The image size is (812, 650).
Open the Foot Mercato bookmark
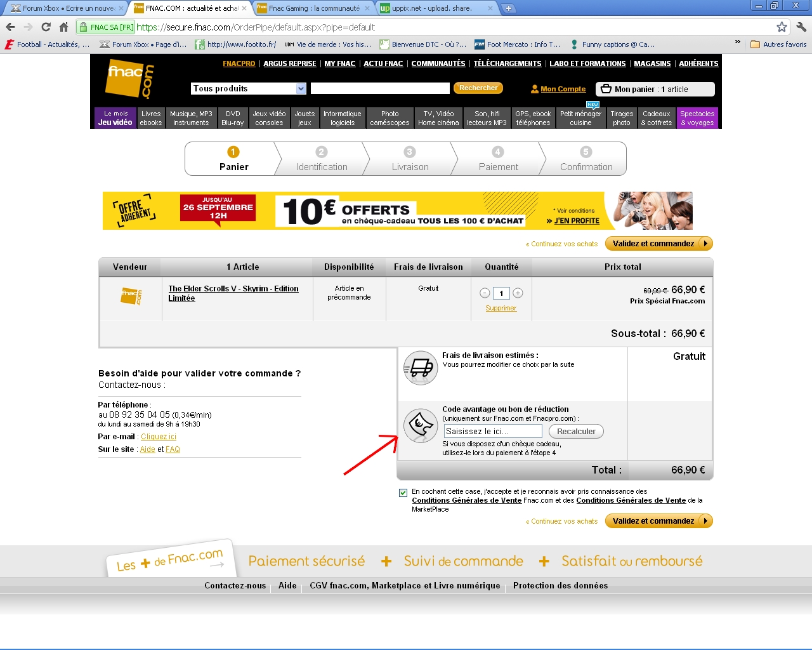(x=517, y=44)
